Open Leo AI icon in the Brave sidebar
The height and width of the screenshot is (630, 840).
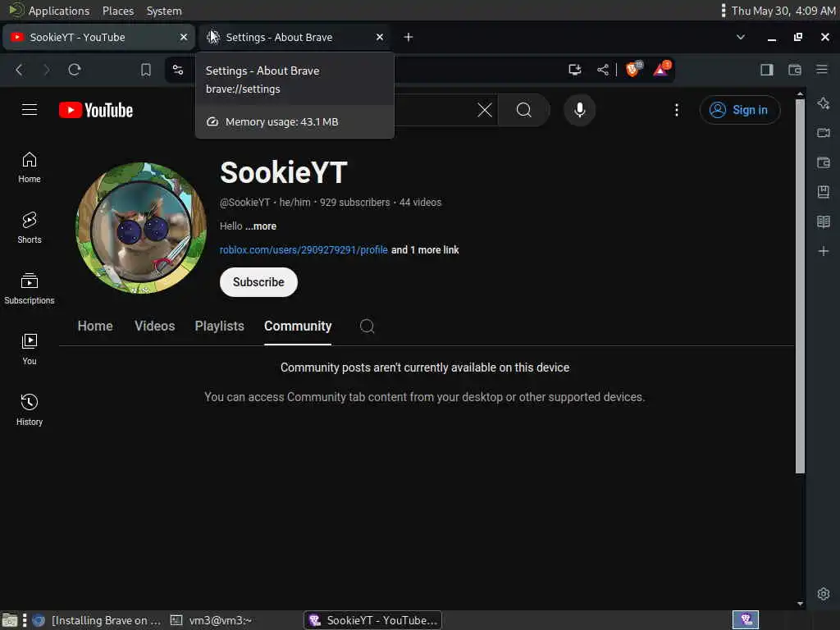click(x=824, y=103)
